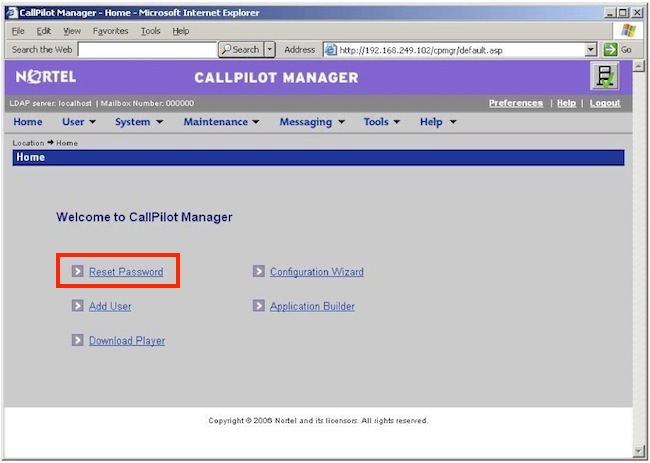Click the Welcome to CallPilot Manager heading
Screen dimensions: 650x463
coord(144,217)
